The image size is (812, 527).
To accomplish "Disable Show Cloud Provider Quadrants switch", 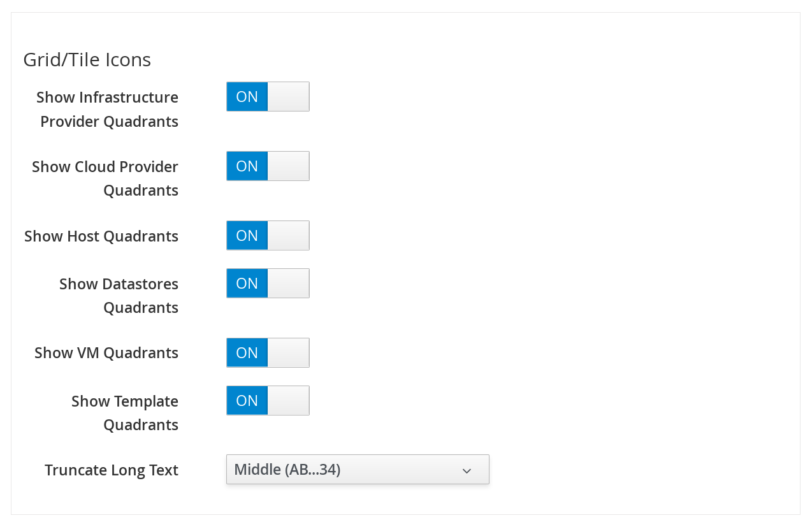I will coord(268,166).
